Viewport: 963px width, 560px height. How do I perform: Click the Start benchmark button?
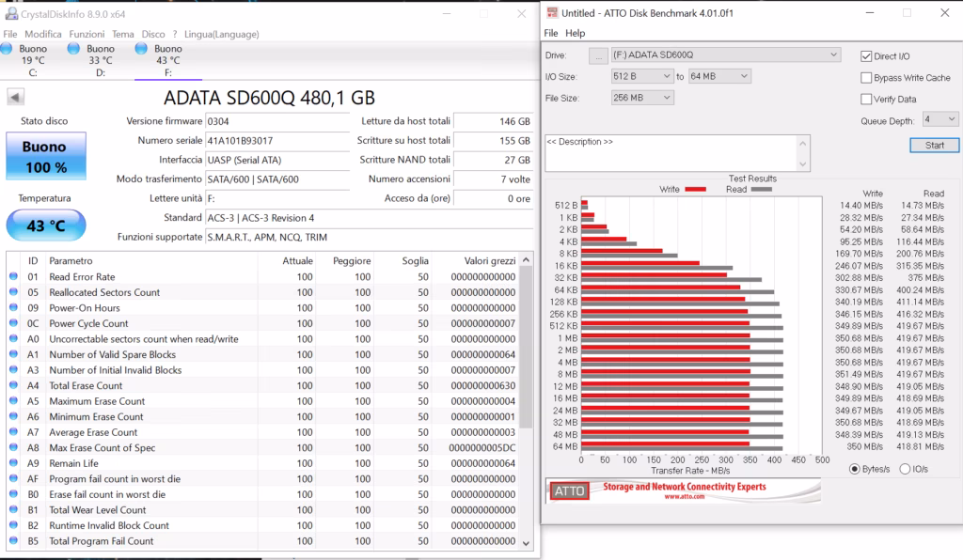coord(934,146)
